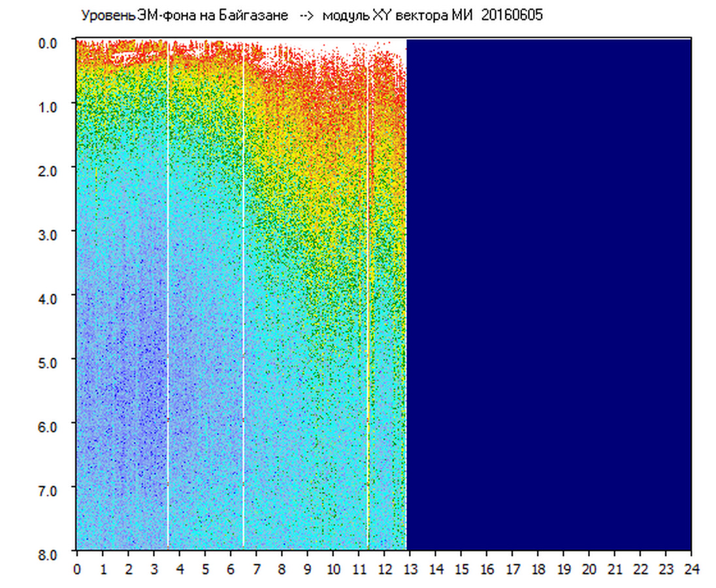Select the x-axis tick label '13'
This screenshot has width=716, height=588.
(410, 569)
